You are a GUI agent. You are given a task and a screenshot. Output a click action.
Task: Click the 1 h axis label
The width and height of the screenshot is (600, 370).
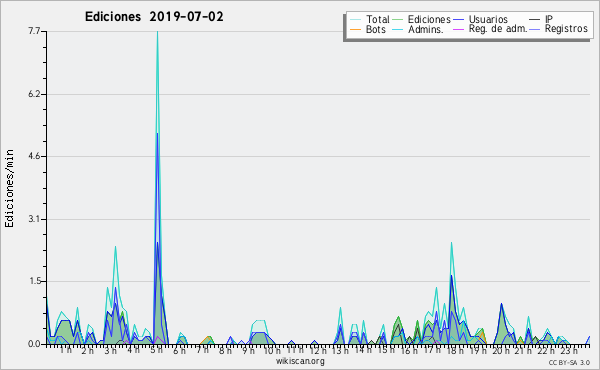pos(65,350)
